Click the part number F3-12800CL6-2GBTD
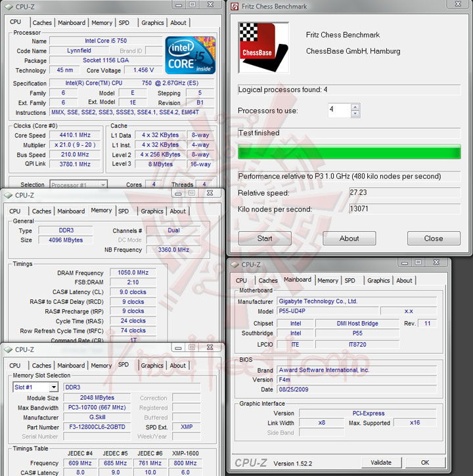 click(x=97, y=427)
